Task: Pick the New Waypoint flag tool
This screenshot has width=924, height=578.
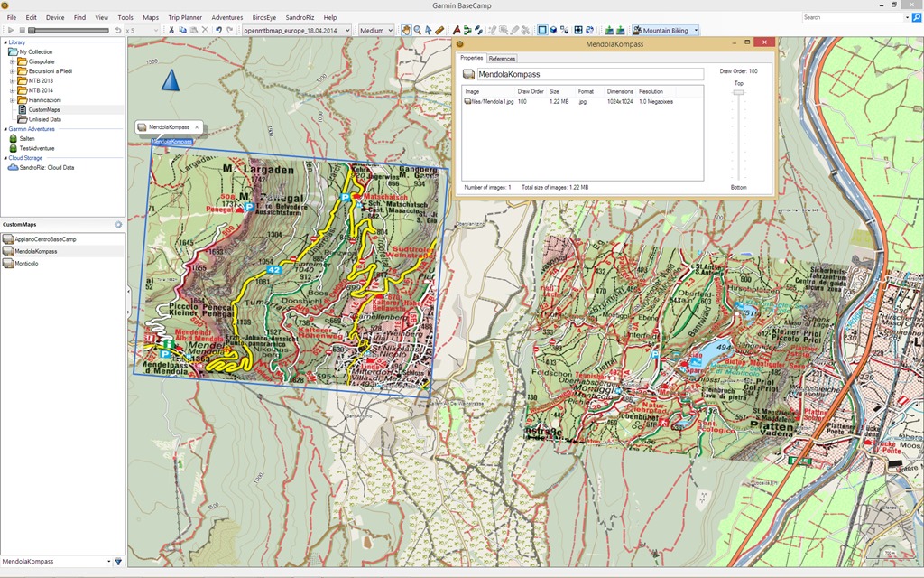Action: [x=456, y=30]
